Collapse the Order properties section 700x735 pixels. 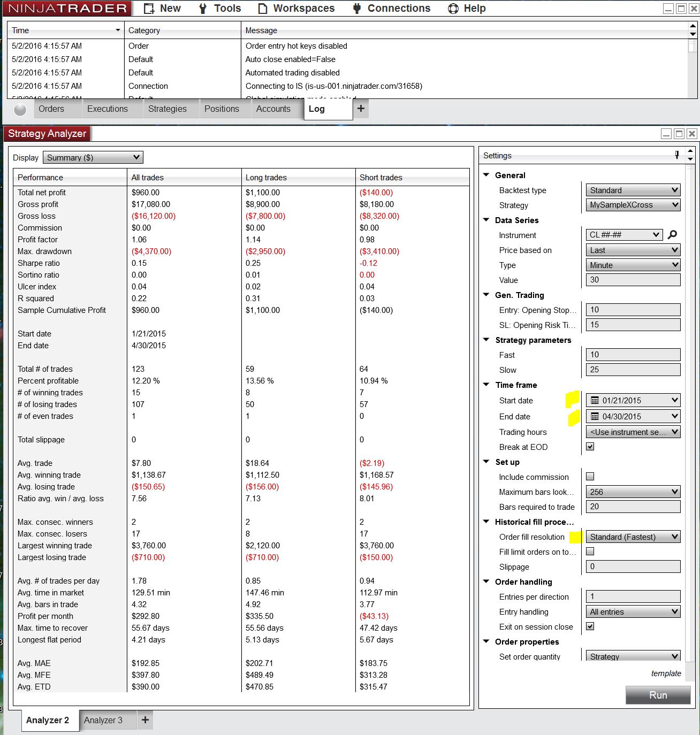(486, 641)
